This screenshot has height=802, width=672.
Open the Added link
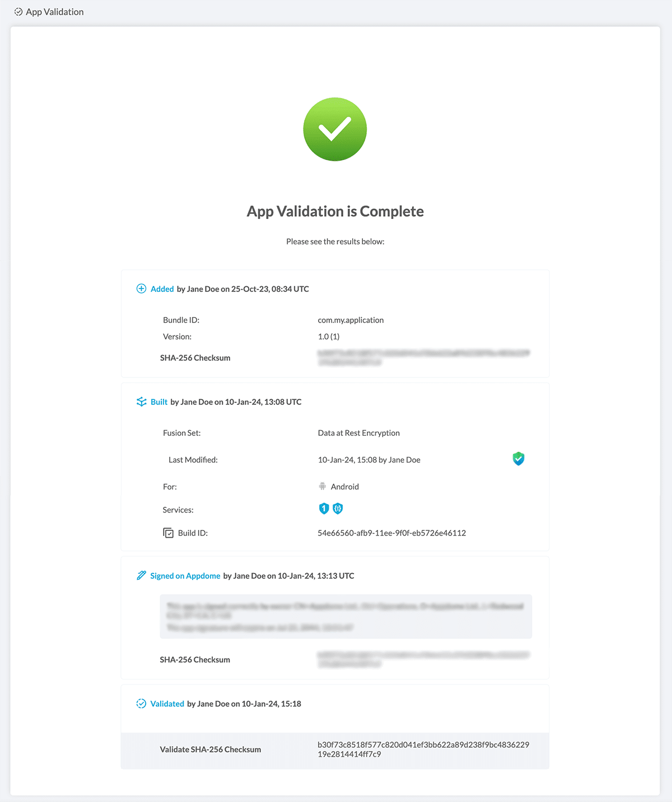tap(162, 289)
